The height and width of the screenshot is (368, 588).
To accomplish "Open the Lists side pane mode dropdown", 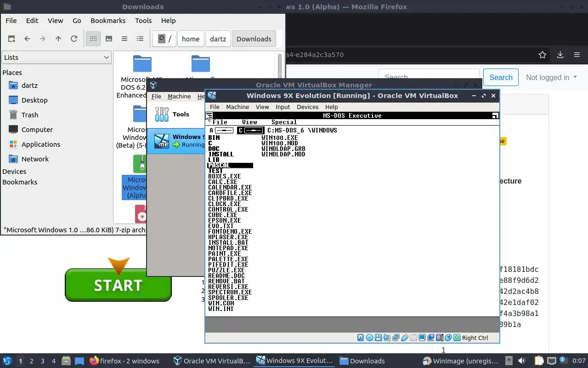I will 57,57.
